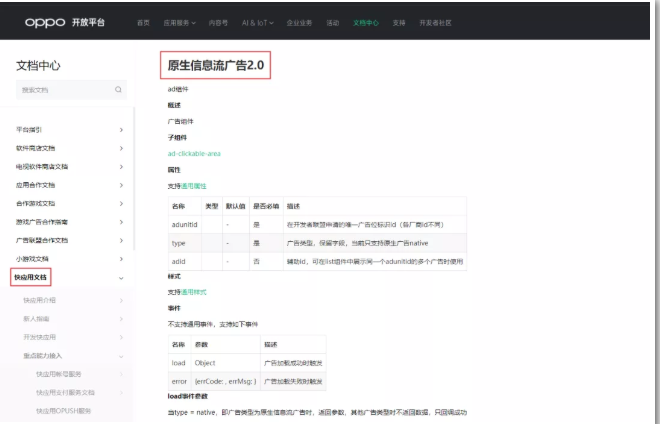The width and height of the screenshot is (660, 424).
Task: Click the Object parameter cell
Action: point(226,363)
